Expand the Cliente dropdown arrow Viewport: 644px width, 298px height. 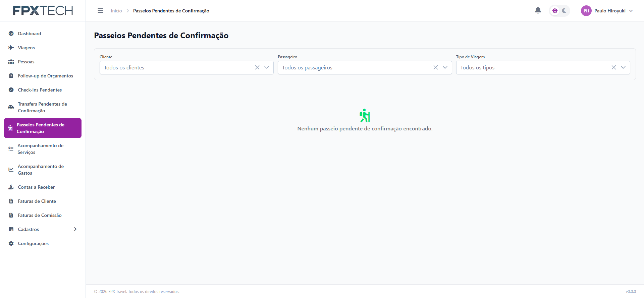click(267, 67)
